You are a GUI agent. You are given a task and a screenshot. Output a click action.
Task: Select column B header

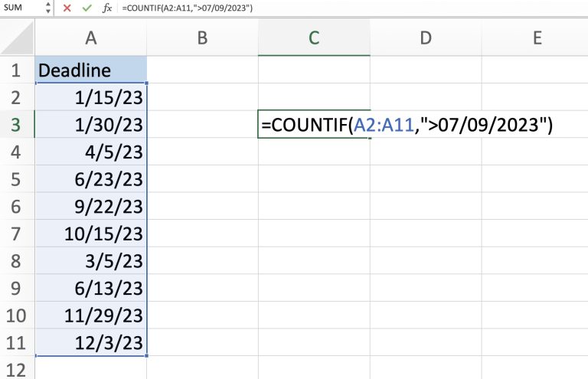(x=202, y=38)
